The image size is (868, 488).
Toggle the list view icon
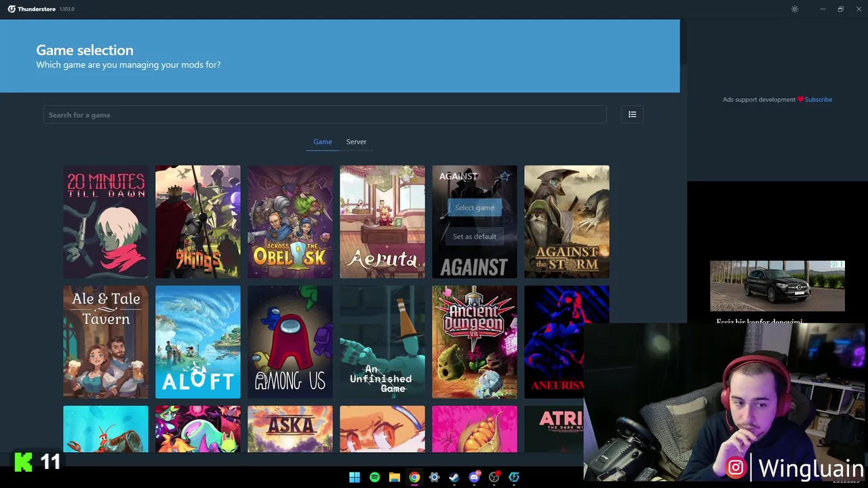tap(632, 115)
